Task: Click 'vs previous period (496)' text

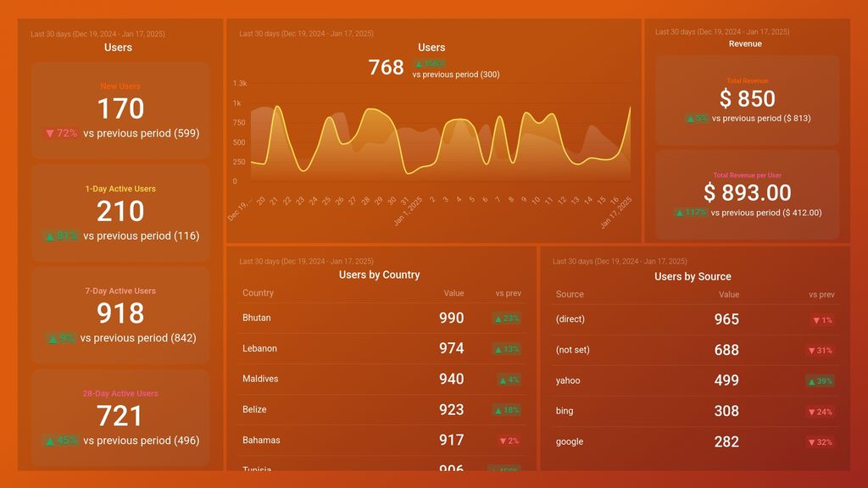Action: [142, 441]
